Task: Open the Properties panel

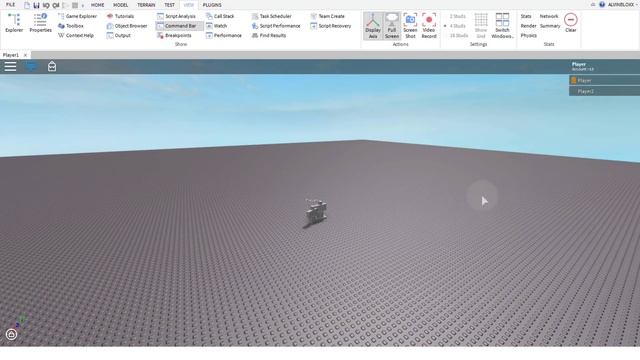Action: click(40, 23)
